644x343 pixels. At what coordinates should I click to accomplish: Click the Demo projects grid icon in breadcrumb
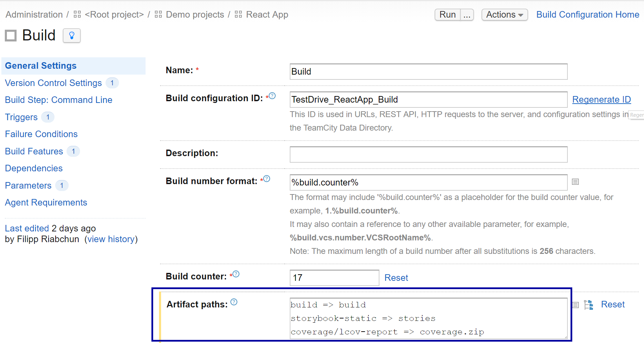click(x=158, y=14)
